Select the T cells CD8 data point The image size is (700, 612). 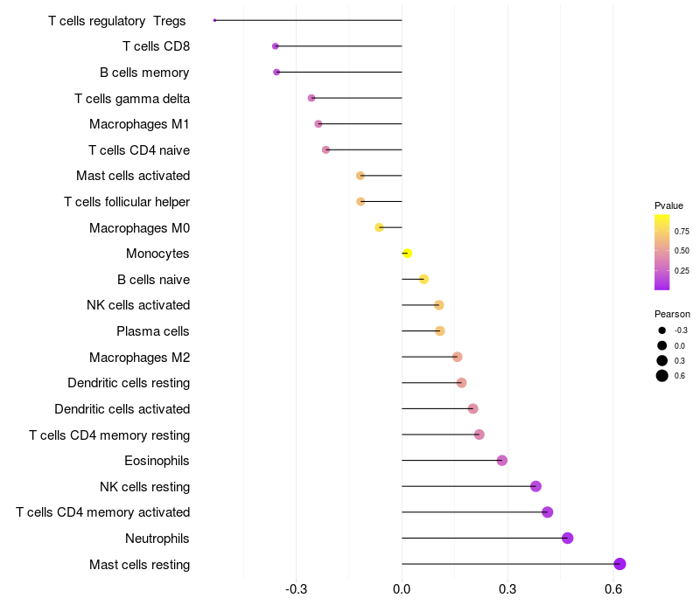click(276, 46)
